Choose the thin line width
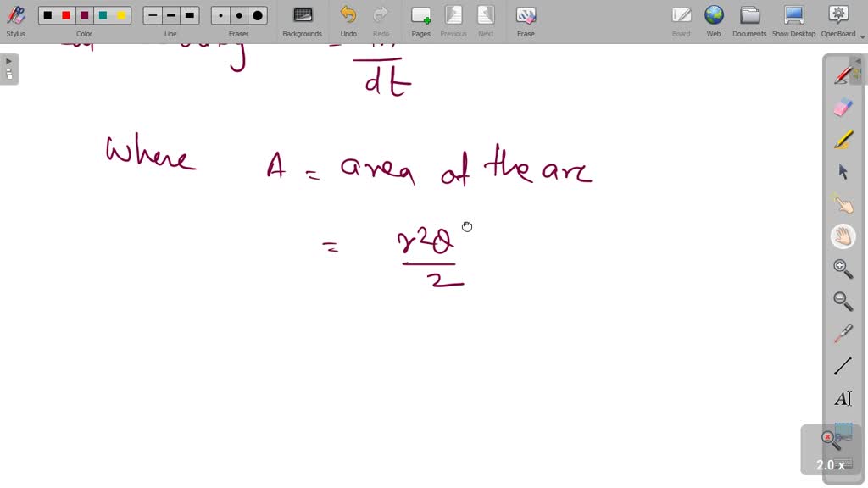 pos(153,15)
